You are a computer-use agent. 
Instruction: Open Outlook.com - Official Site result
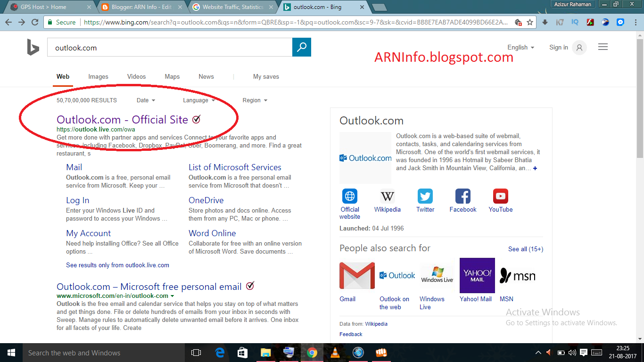click(123, 120)
